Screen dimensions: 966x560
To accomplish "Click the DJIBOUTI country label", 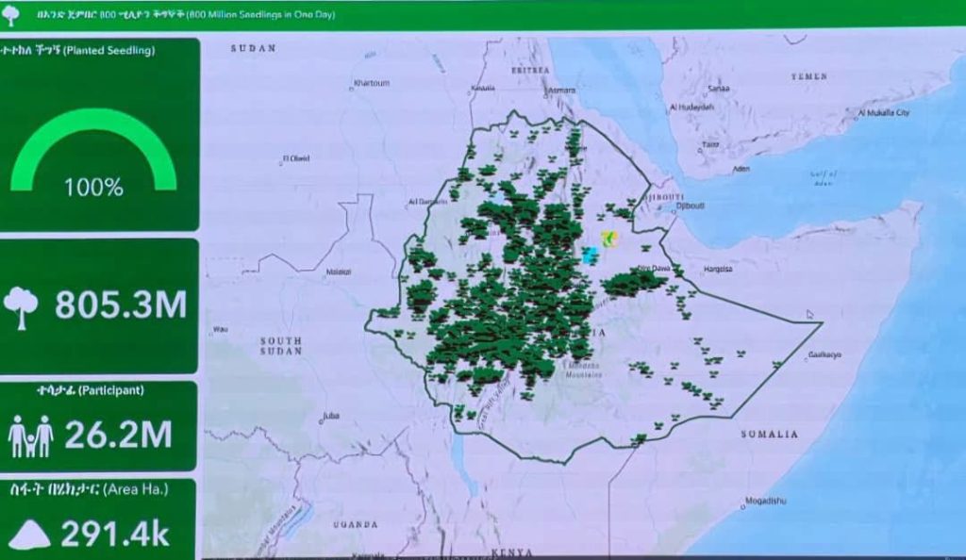I will pyautogui.click(x=664, y=198).
